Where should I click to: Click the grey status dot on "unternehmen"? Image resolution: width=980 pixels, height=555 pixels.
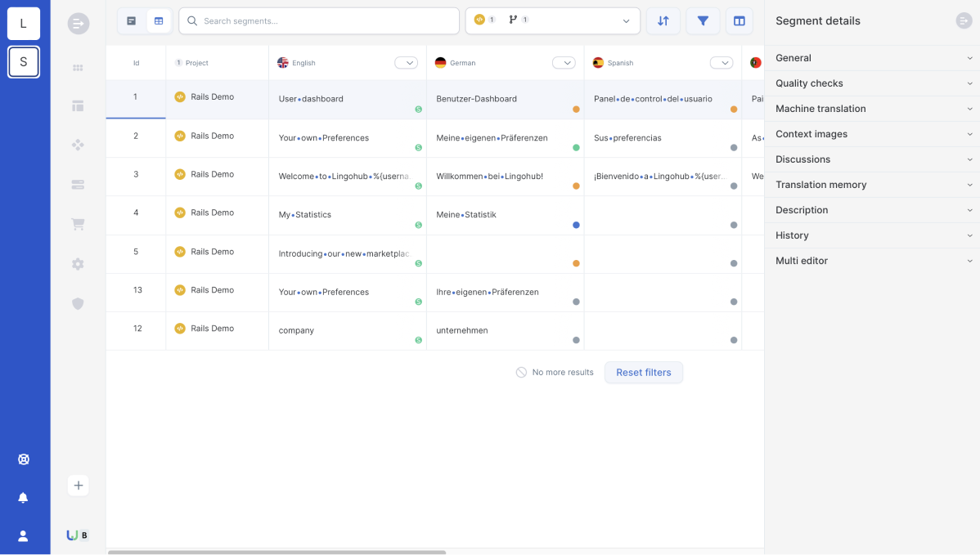(x=576, y=340)
